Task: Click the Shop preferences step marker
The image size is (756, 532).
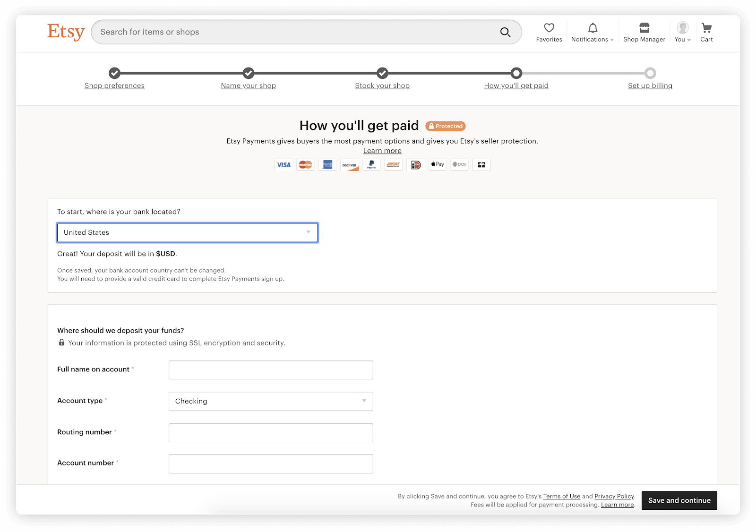Action: 114,73
